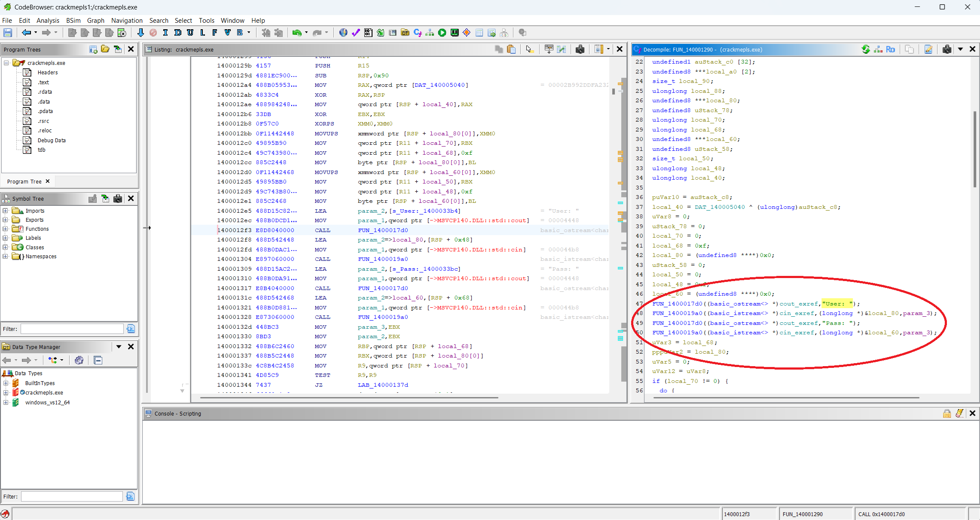
Task: Select Debug Data in Program Trees
Action: [52, 140]
